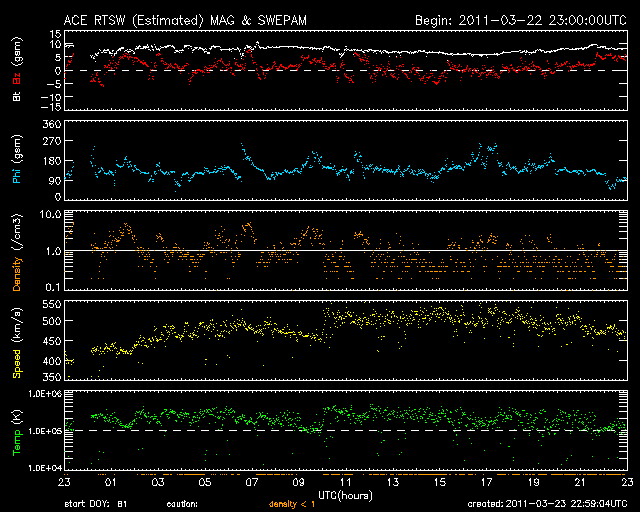Click the "1.0E+04" tick on the Temp axis

(45, 468)
